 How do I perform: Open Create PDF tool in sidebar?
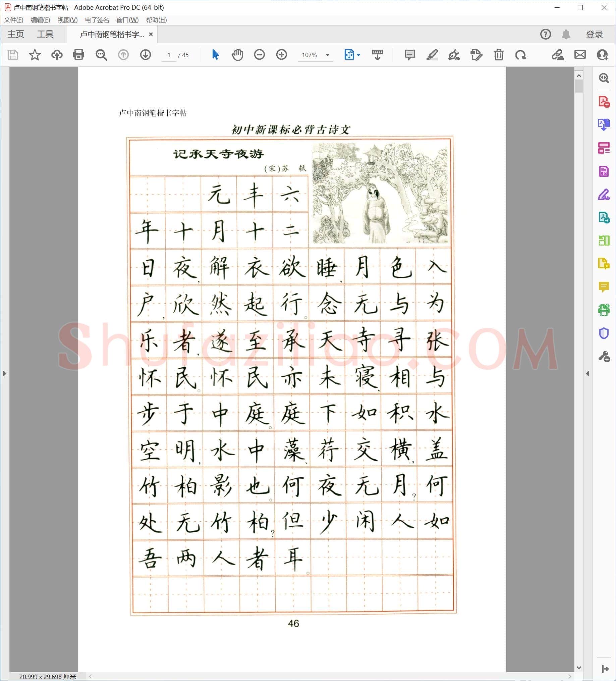pyautogui.click(x=604, y=102)
